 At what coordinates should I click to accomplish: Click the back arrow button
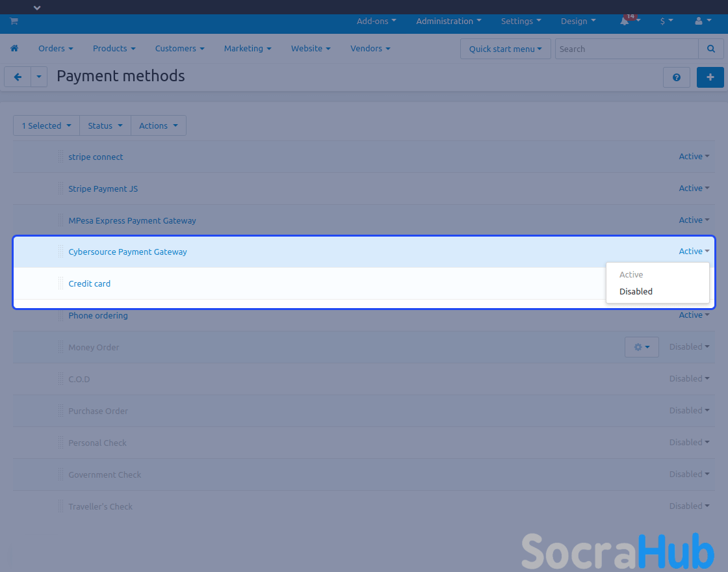pyautogui.click(x=18, y=77)
